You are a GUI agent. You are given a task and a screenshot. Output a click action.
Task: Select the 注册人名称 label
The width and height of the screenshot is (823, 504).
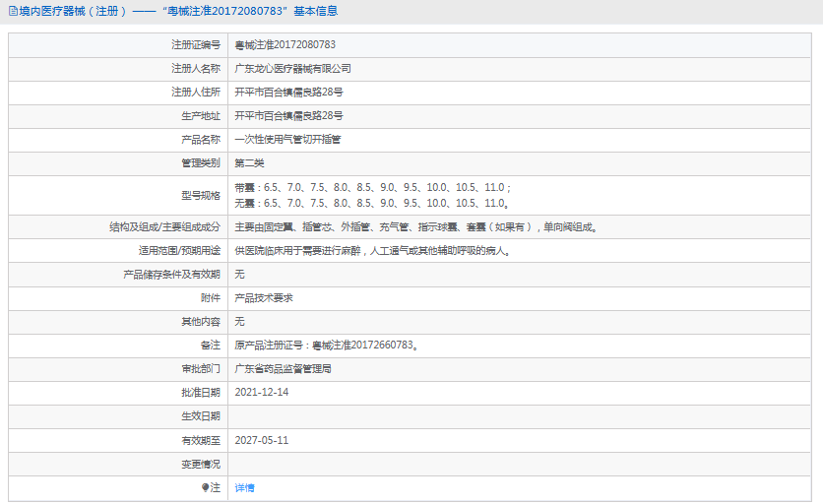tap(196, 69)
